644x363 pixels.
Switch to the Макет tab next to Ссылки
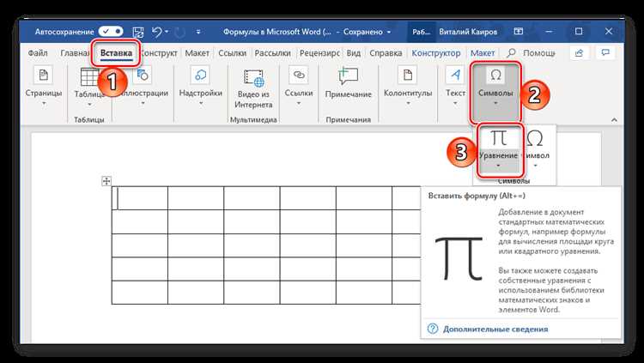[197, 53]
